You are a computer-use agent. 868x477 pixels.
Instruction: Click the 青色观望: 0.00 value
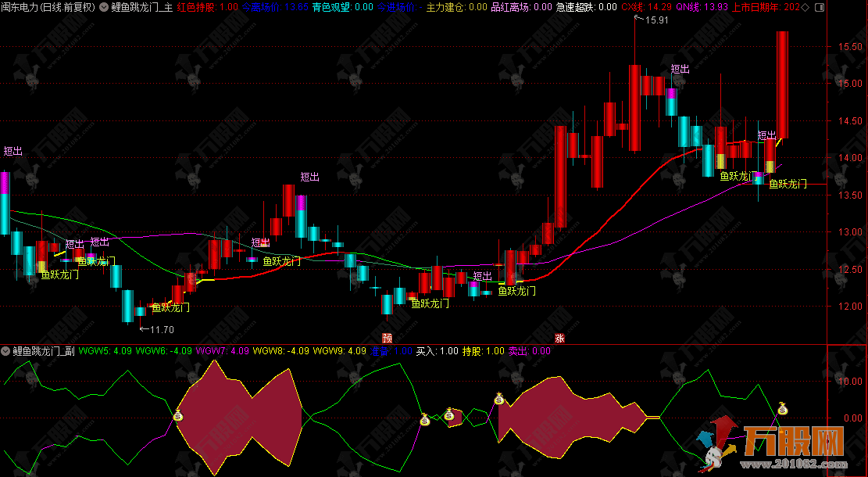343,7
